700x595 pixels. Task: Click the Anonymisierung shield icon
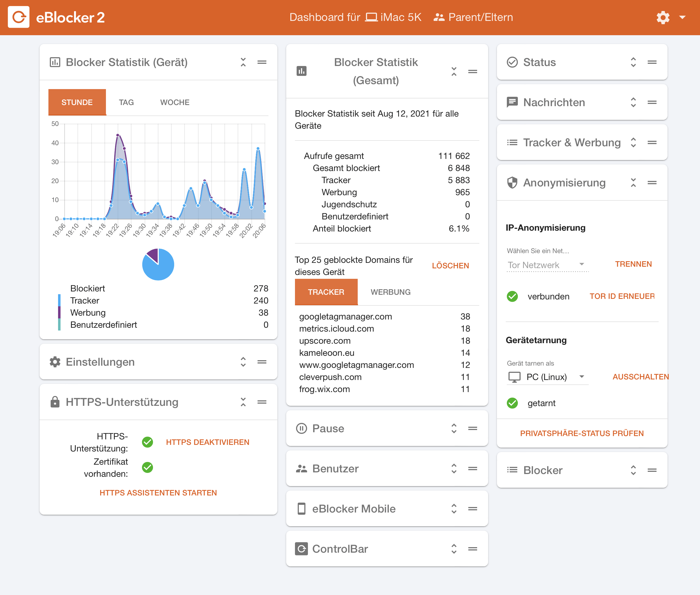(512, 183)
